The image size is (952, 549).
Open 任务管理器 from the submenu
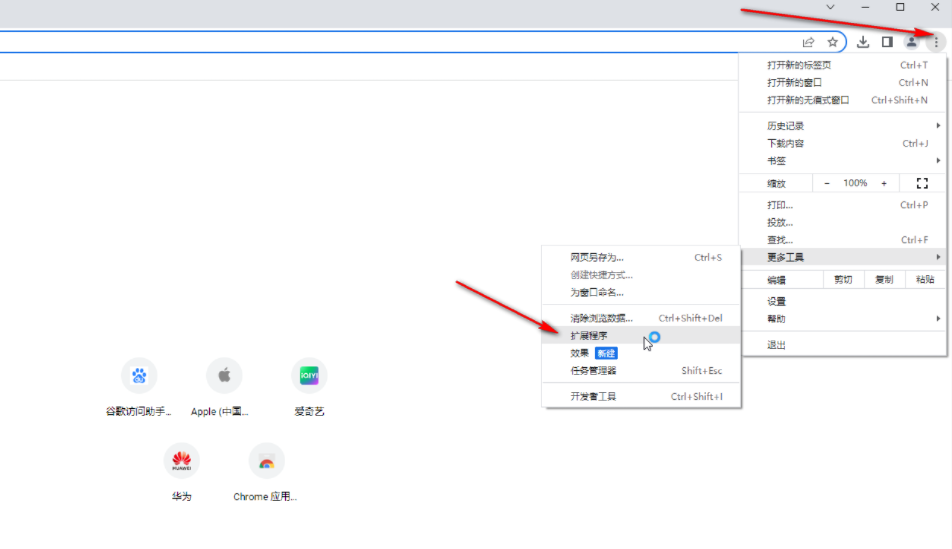(641, 370)
